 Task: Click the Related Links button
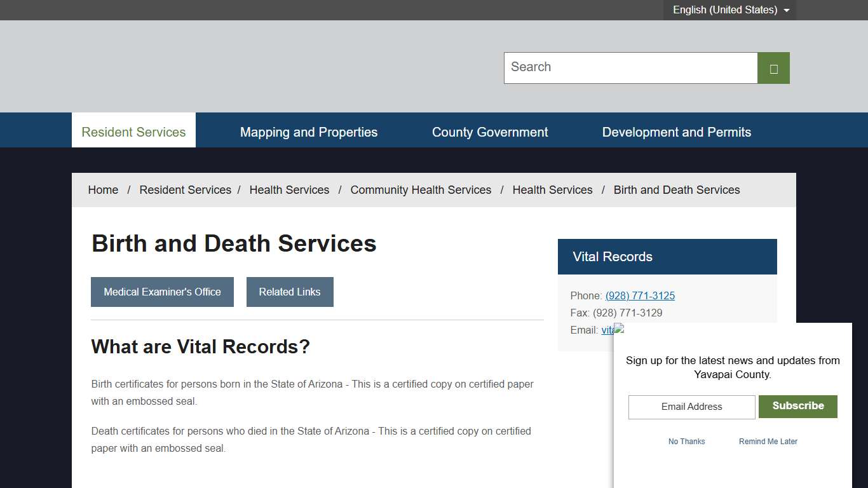pos(290,292)
